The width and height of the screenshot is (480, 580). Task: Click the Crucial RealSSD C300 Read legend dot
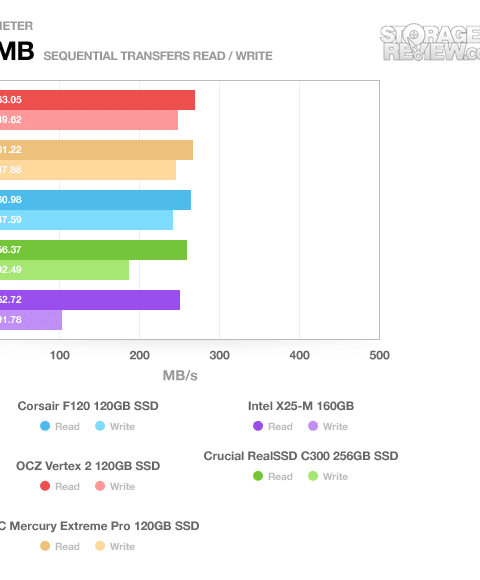click(258, 476)
